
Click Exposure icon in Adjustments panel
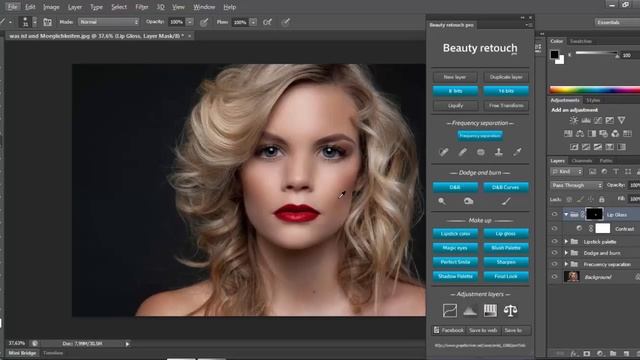click(x=609, y=120)
